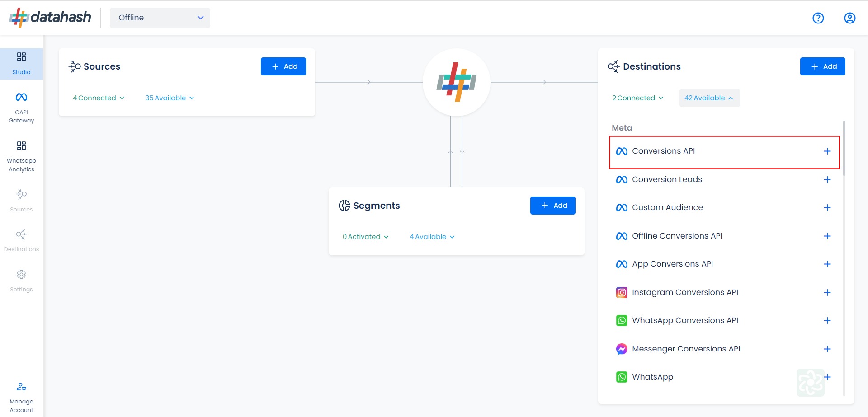This screenshot has width=868, height=417.
Task: Select Custom Audience destination
Action: [724, 208]
